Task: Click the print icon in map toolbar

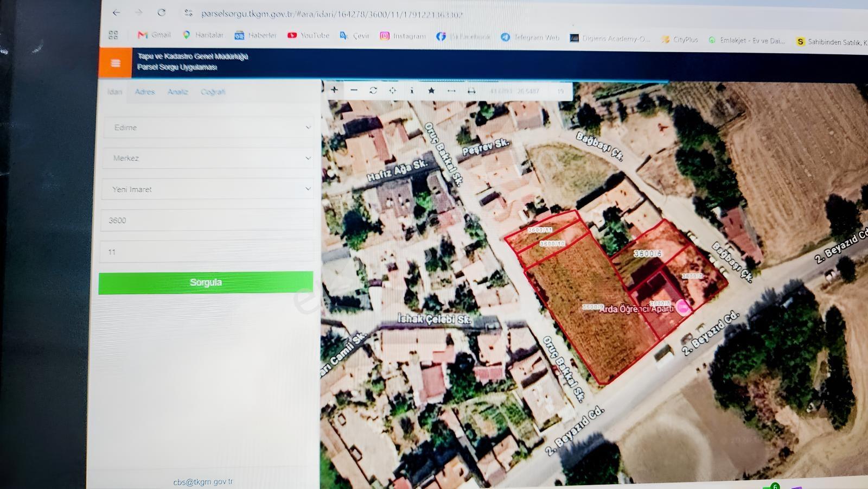Action: coord(471,91)
